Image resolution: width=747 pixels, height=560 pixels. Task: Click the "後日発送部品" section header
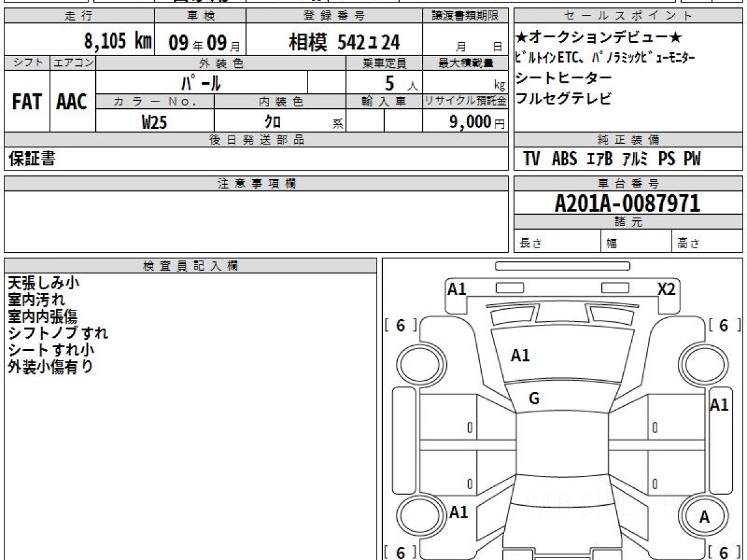pyautogui.click(x=256, y=140)
